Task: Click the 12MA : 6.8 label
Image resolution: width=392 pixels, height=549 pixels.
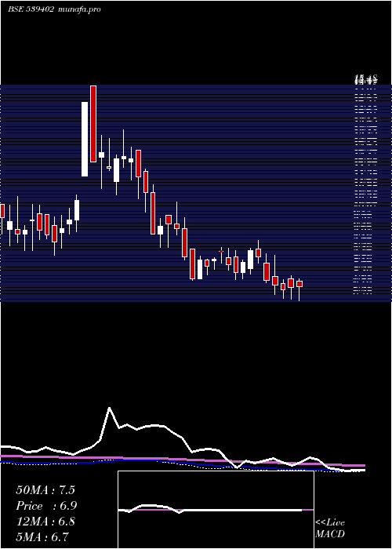Action: click(x=45, y=522)
